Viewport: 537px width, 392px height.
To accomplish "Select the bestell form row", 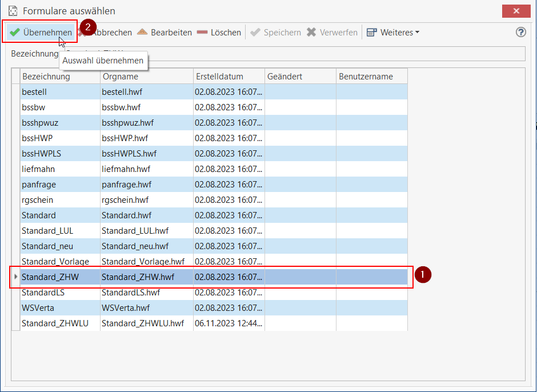I will point(34,92).
